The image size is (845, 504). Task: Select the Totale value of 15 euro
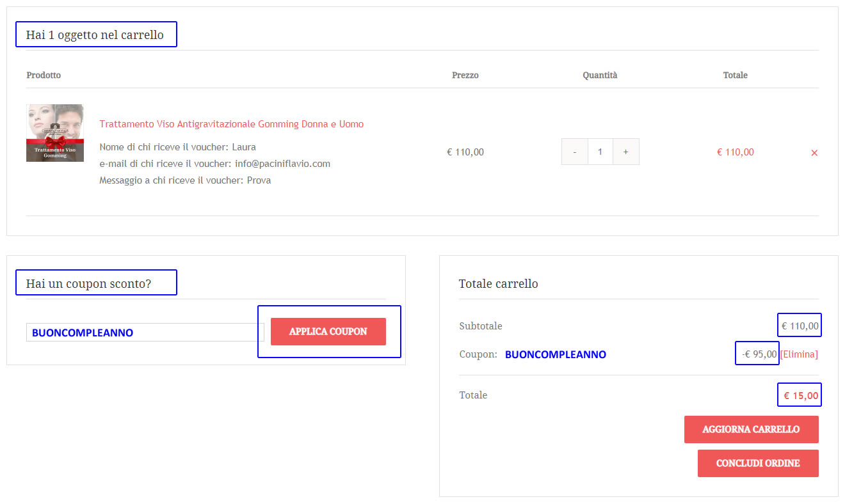[x=800, y=395]
